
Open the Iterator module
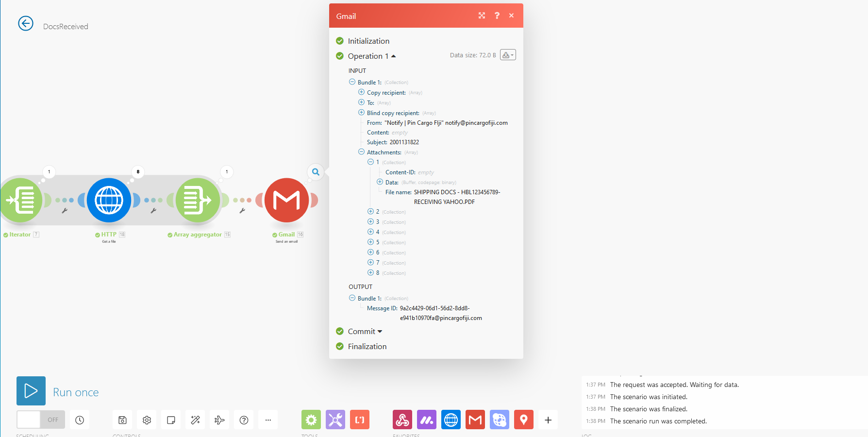21,200
